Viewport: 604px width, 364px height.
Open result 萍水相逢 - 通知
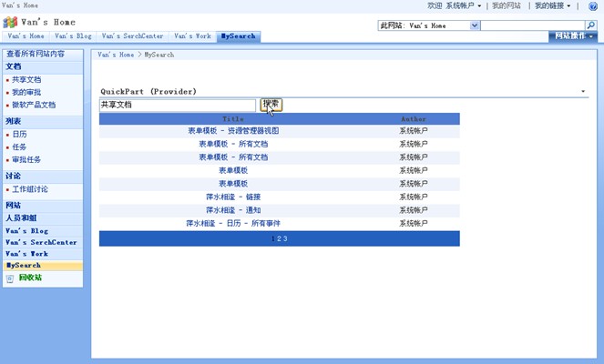click(x=233, y=210)
